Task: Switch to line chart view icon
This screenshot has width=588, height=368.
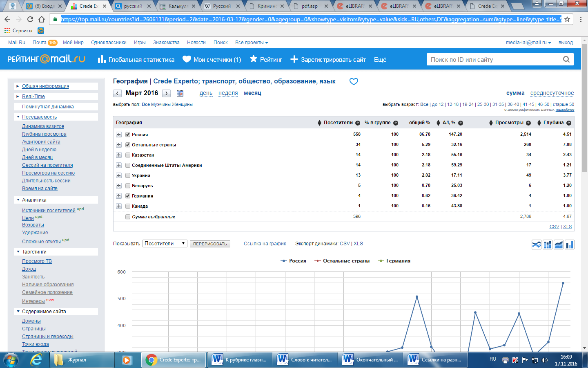Action: (536, 245)
